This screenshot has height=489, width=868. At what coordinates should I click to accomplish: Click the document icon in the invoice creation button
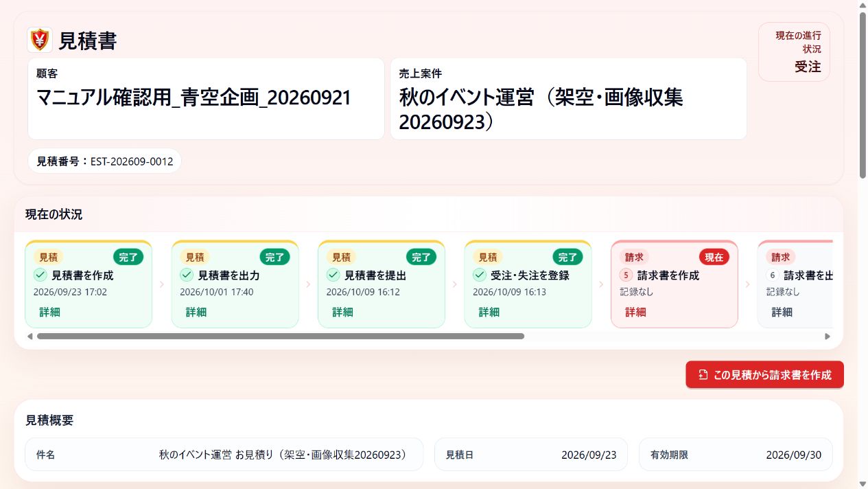[x=703, y=375]
